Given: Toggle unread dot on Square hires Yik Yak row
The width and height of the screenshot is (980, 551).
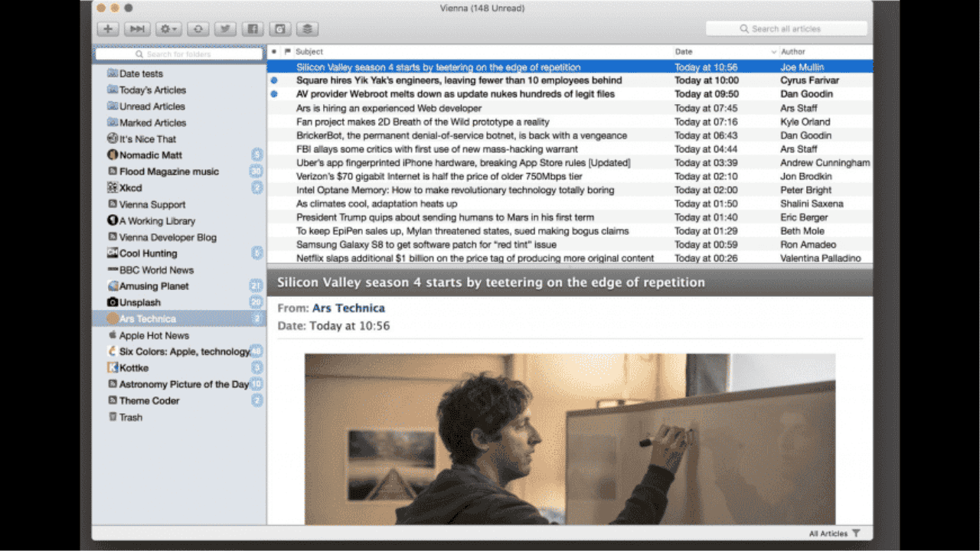Looking at the screenshot, I should [x=274, y=80].
